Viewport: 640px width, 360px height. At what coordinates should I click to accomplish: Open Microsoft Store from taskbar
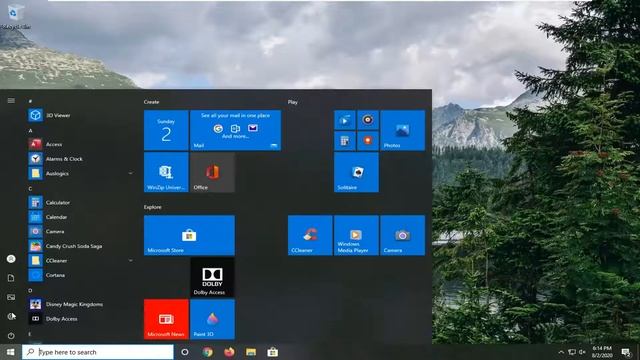pyautogui.click(x=273, y=352)
